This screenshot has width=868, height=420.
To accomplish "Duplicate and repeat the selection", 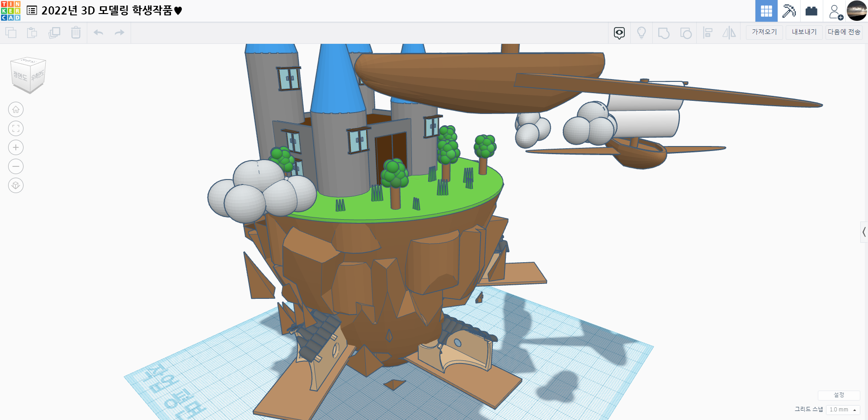I will (x=54, y=33).
